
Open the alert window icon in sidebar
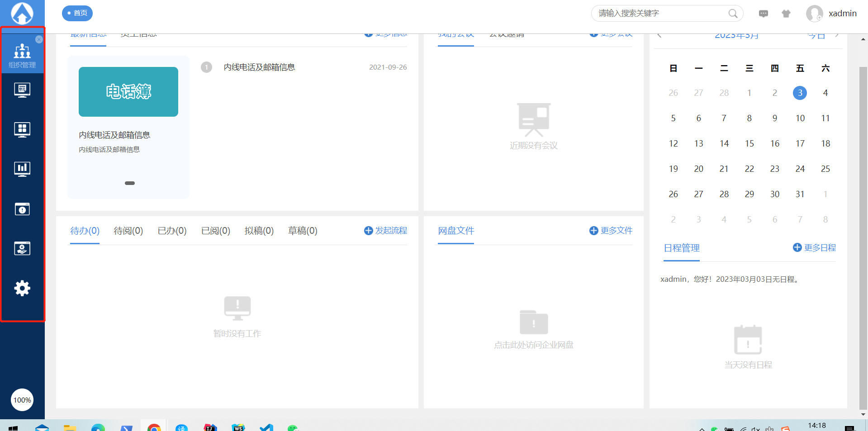[22, 209]
